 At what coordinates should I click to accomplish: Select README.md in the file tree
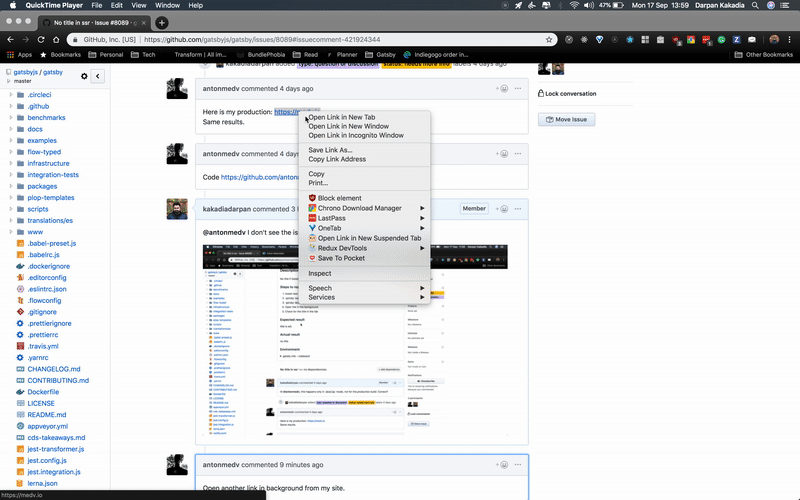[46, 415]
